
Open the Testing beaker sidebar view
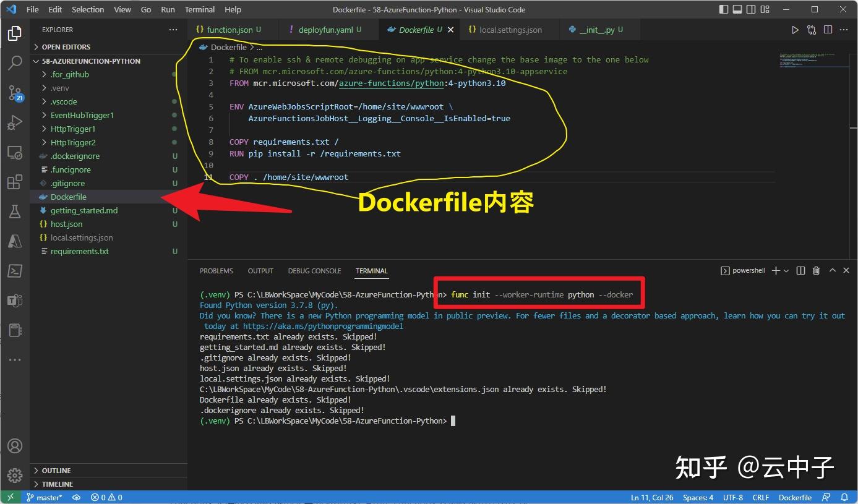15,211
